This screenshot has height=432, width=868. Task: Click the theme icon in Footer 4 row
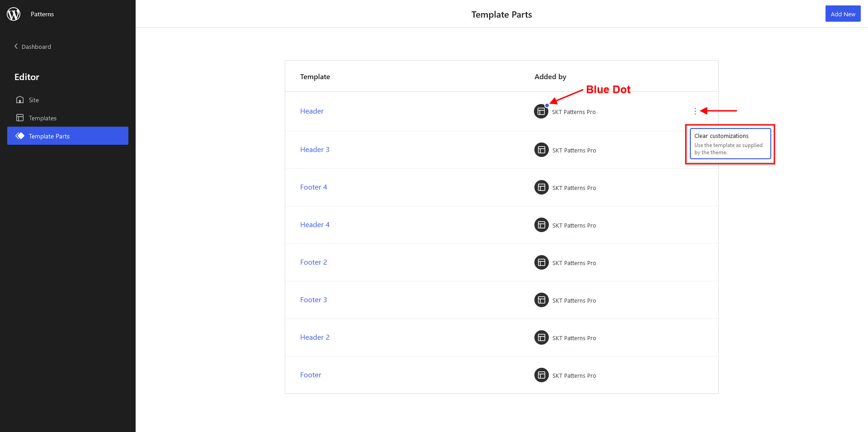(x=541, y=187)
